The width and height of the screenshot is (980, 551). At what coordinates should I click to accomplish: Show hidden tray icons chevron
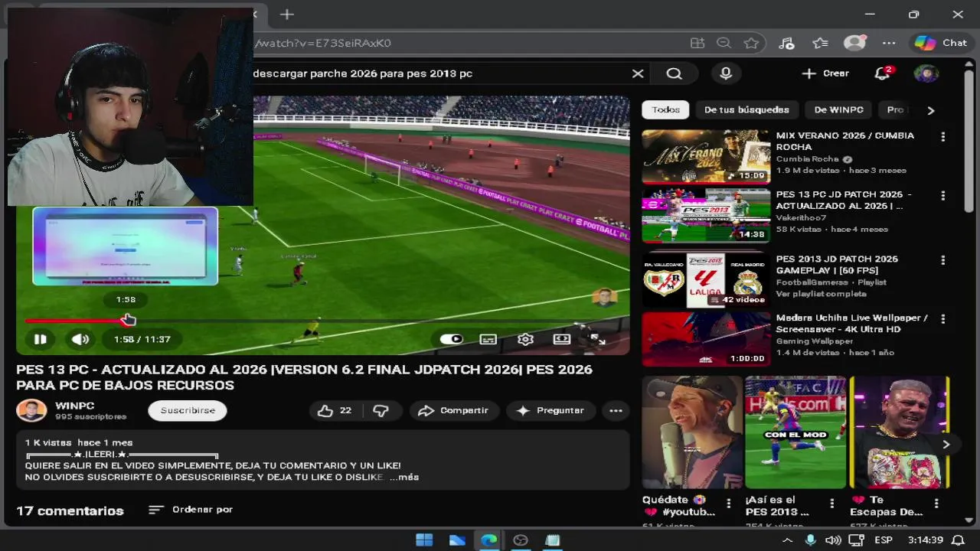789,540
